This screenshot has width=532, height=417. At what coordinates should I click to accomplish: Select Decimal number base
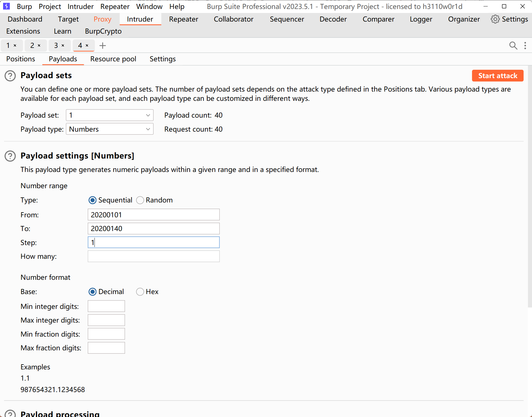tap(92, 292)
